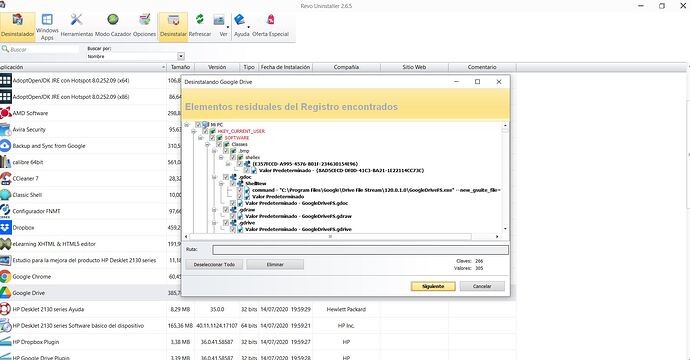The width and height of the screenshot is (690, 360).
Task: Open the Windows Apps view
Action: tap(47, 26)
